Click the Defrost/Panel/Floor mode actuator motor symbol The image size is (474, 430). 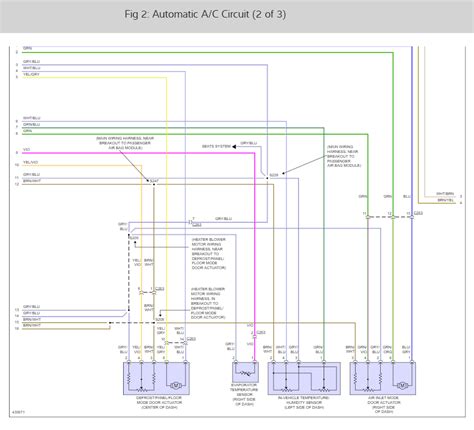point(176,386)
